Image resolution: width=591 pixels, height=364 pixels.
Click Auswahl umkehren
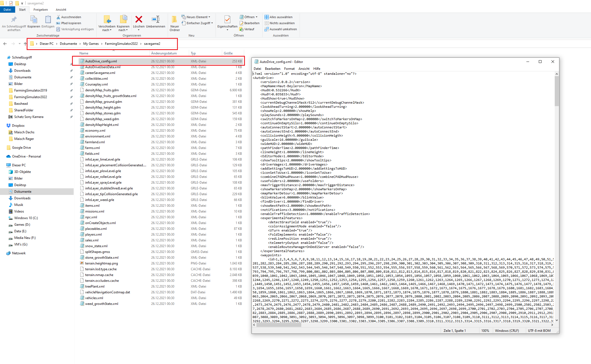[281, 29]
